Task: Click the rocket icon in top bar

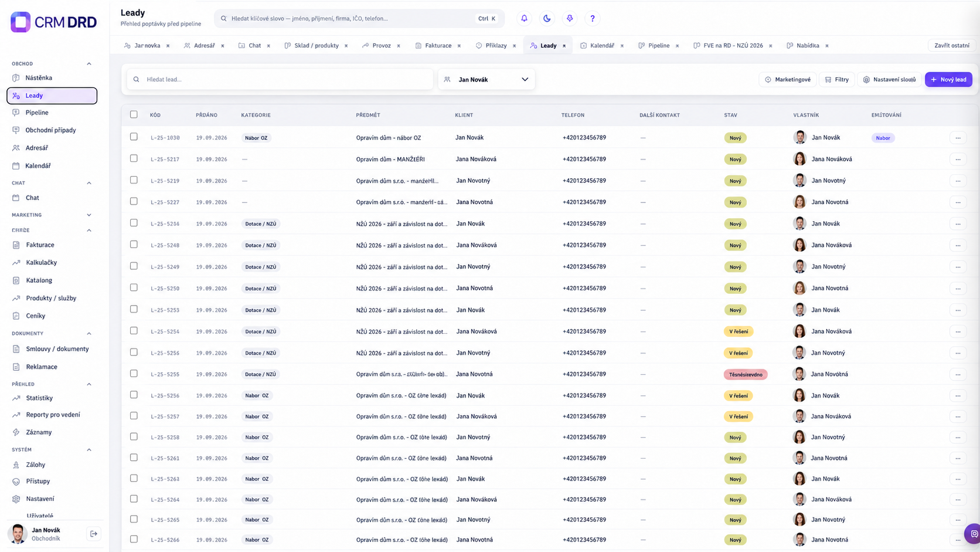Action: pos(570,18)
